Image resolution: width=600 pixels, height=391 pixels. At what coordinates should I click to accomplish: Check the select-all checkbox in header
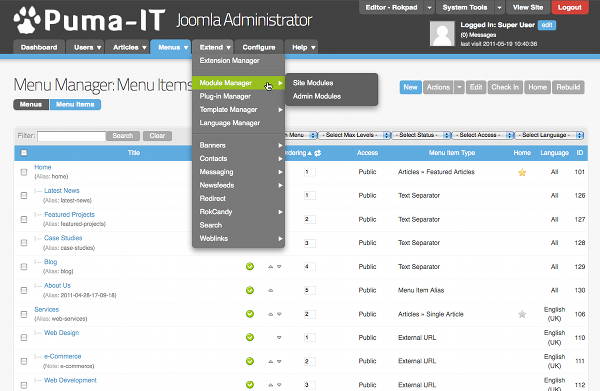click(24, 153)
